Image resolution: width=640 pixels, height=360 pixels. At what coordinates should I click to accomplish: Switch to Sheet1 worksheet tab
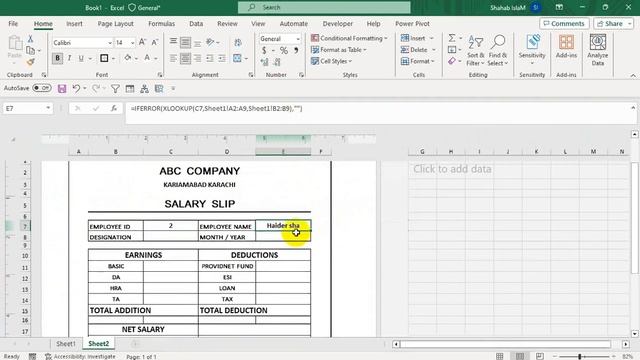click(x=66, y=344)
